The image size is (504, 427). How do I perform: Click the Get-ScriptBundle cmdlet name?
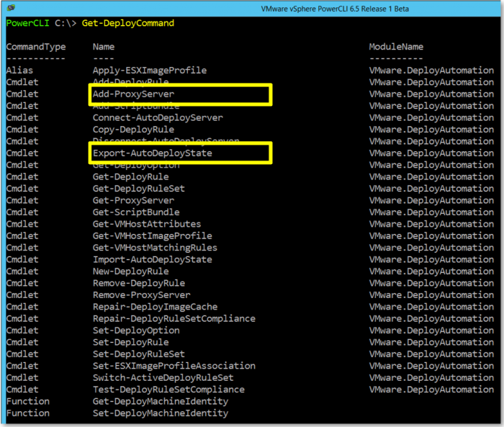tap(136, 212)
